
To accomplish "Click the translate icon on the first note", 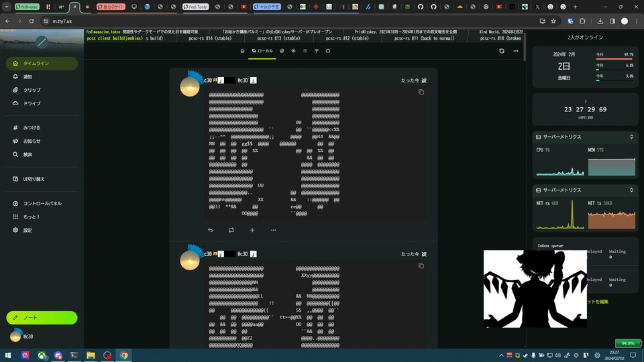I will coord(424,80).
